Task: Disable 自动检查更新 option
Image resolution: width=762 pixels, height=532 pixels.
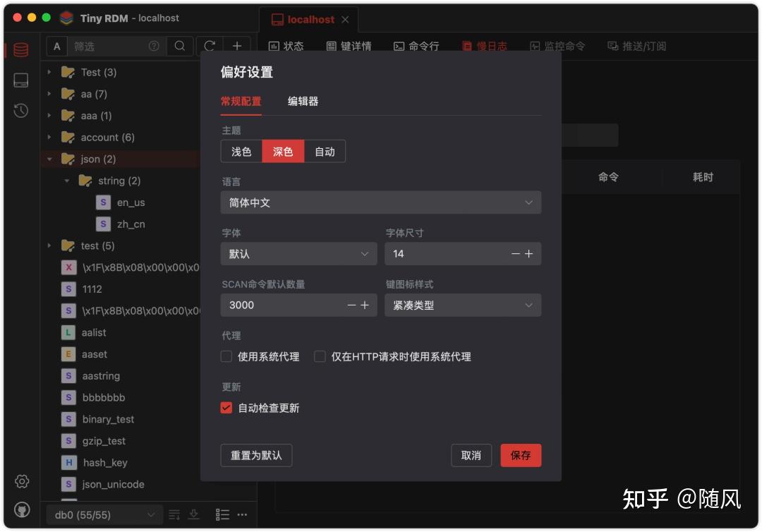Action: click(226, 408)
